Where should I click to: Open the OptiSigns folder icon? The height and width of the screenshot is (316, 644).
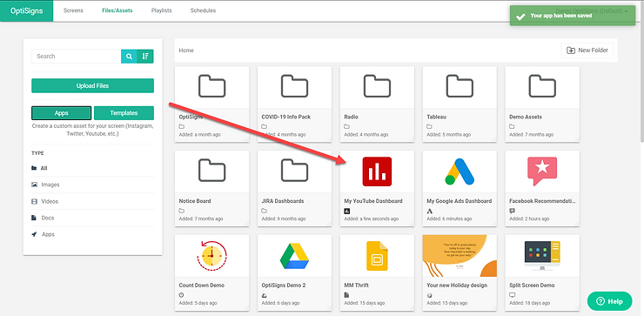coord(212,86)
